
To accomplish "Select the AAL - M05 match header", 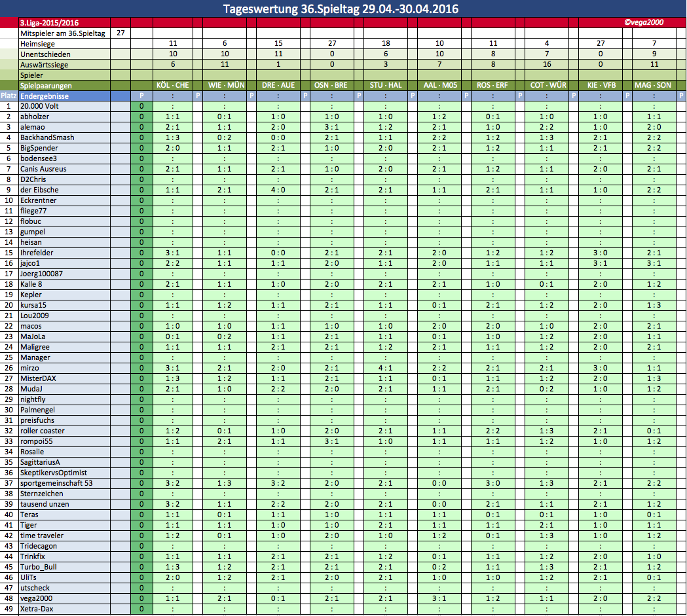I will coord(439,85).
